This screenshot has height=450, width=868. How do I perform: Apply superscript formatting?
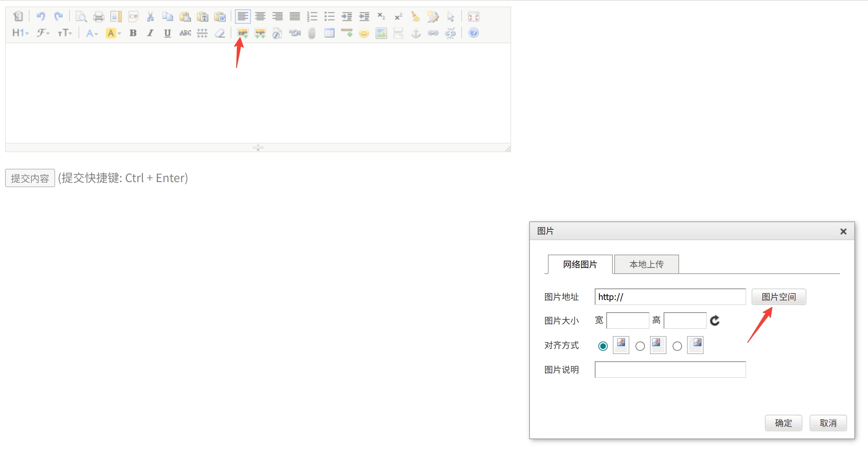[399, 17]
